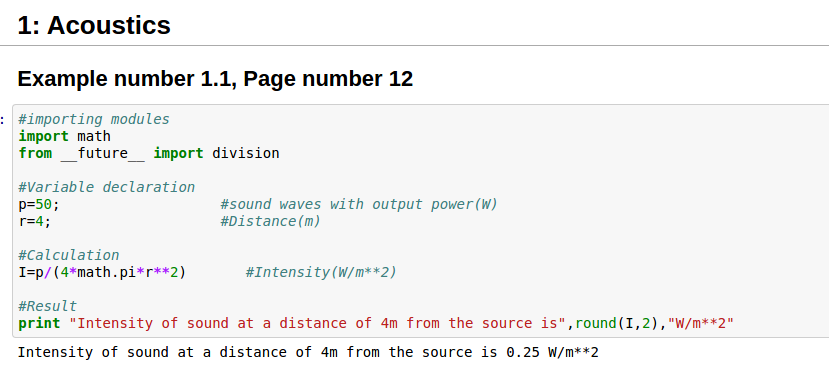Image resolution: width=829 pixels, height=384 pixels.
Task: Place cursor on "#importing modules" comment line
Action: 94,120
